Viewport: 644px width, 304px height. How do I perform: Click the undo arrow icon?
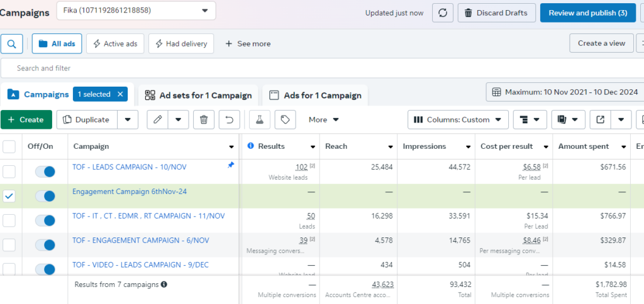pyautogui.click(x=229, y=119)
